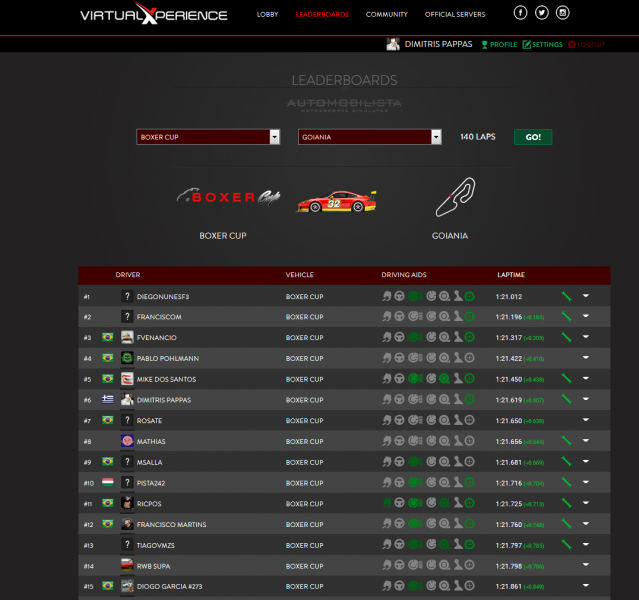639x600 pixels.
Task: Click the LOGOUT link
Action: pyautogui.click(x=586, y=44)
